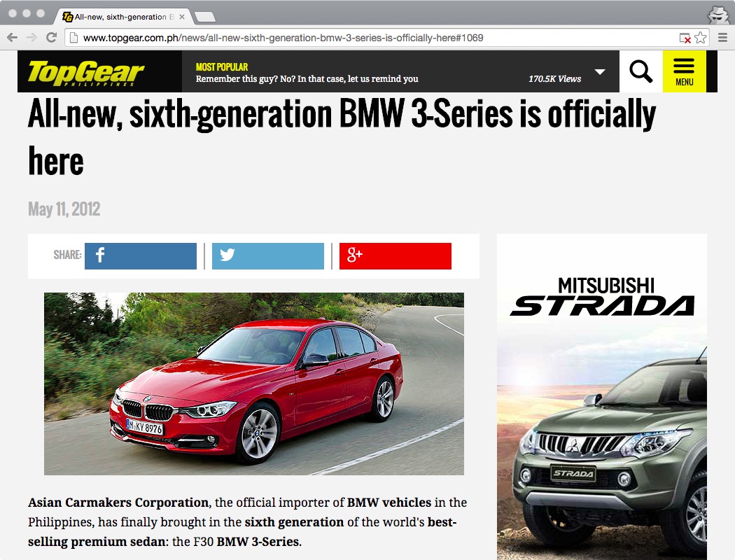Click the Top Gear Philippines logo
Screen dimensions: 735x560
pos(85,73)
